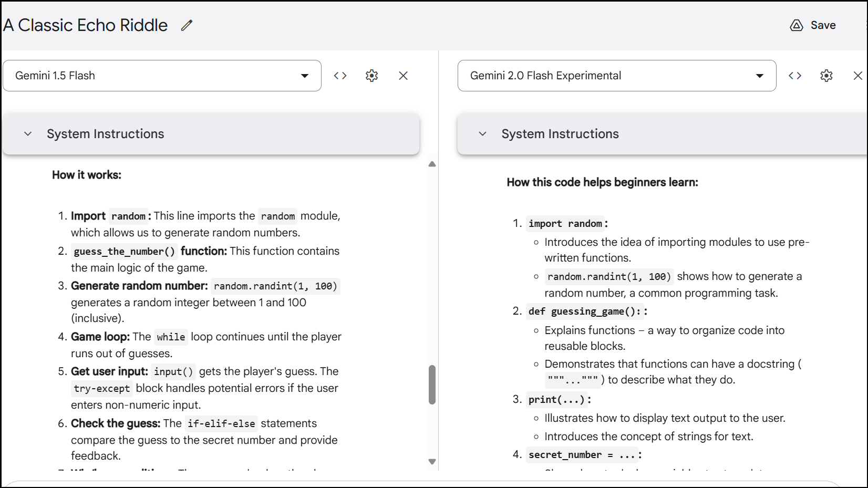
Task: Click the 'def guessing_game():' code snippet
Action: click(585, 312)
